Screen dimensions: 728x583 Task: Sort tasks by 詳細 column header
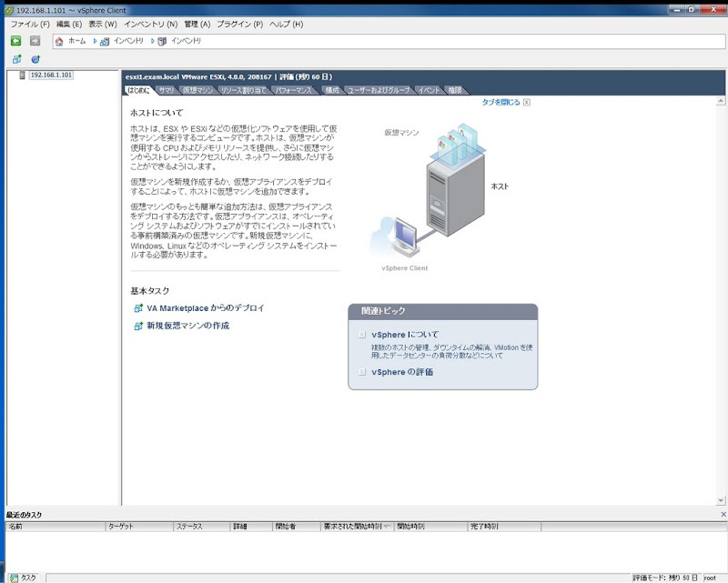251,527
